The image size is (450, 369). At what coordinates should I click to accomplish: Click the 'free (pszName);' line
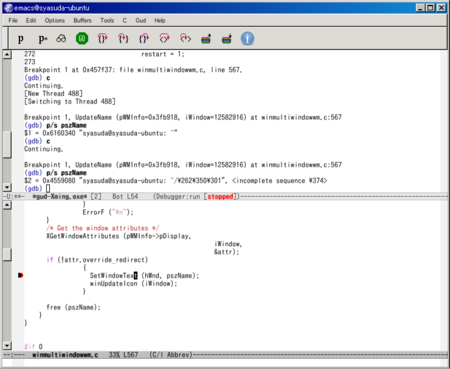coord(73,307)
